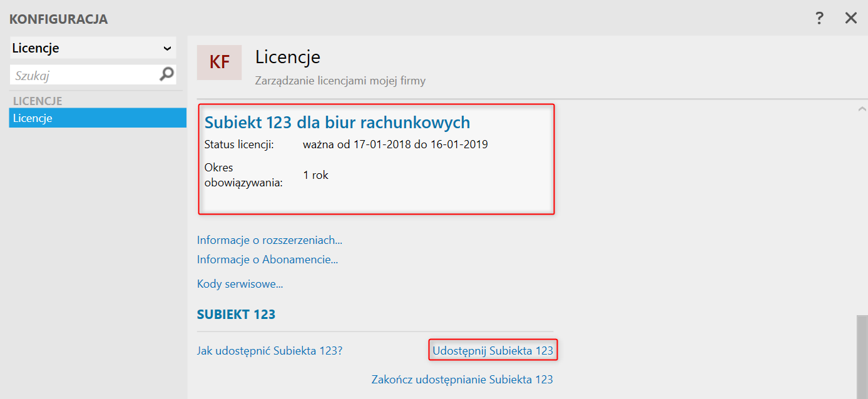
Task: Open Jak udostępnić Subiekta 123 help link
Action: (270, 351)
